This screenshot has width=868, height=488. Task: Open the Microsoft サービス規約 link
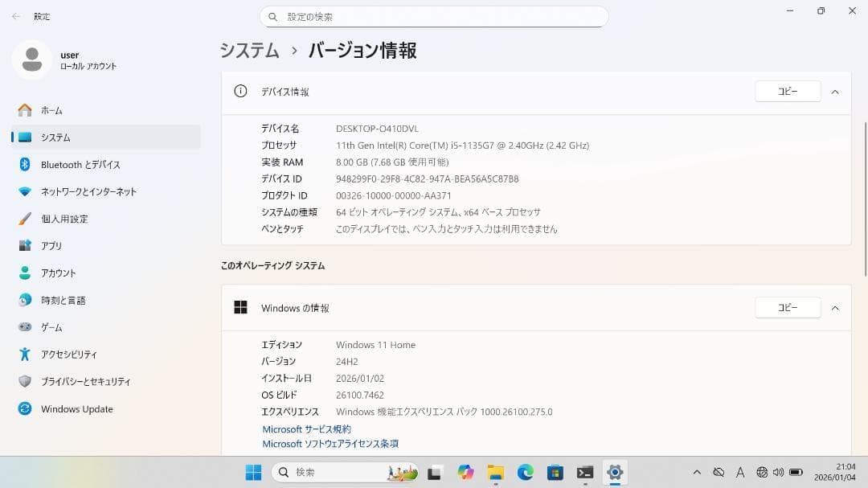click(x=305, y=429)
